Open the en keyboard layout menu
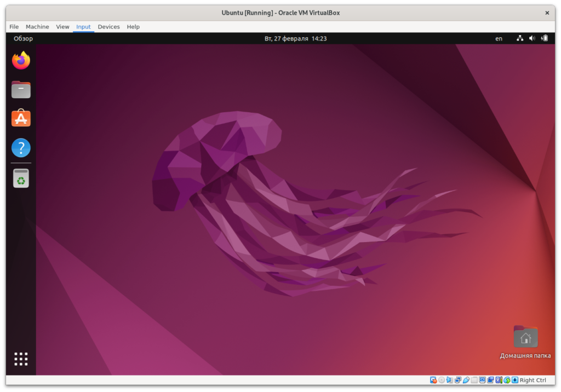561x392 pixels. click(499, 39)
